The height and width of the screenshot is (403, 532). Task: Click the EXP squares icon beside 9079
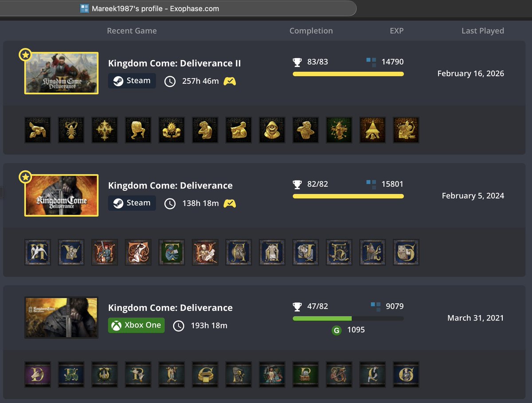click(x=376, y=306)
